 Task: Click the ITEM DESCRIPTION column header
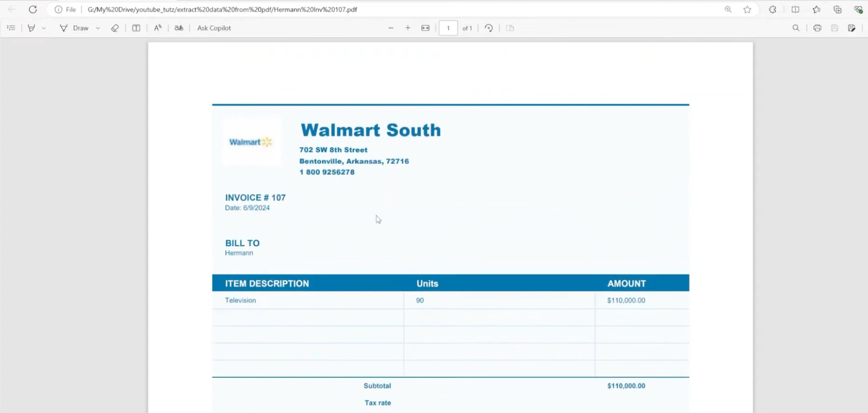pyautogui.click(x=267, y=283)
